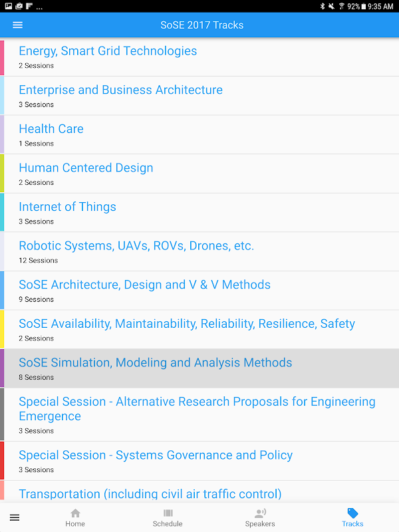The width and height of the screenshot is (399, 532).
Task: Open Transportation (including civil air traffic control)
Action: click(150, 493)
